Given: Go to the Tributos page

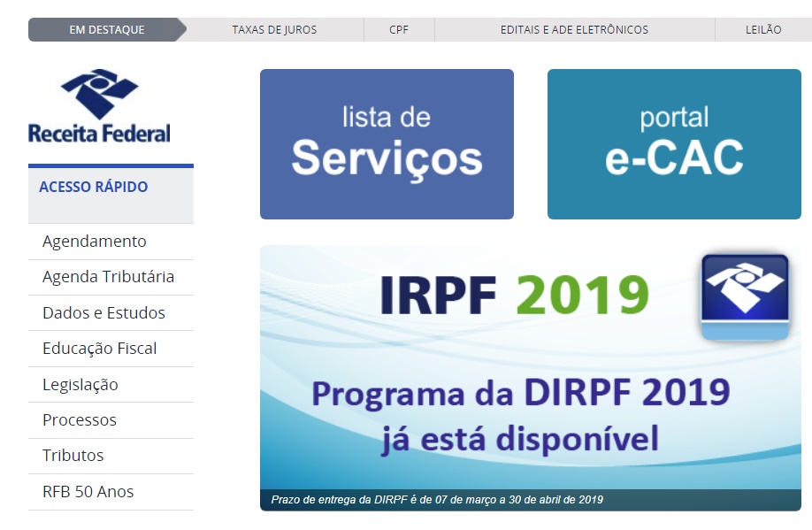Looking at the screenshot, I should click(x=73, y=456).
